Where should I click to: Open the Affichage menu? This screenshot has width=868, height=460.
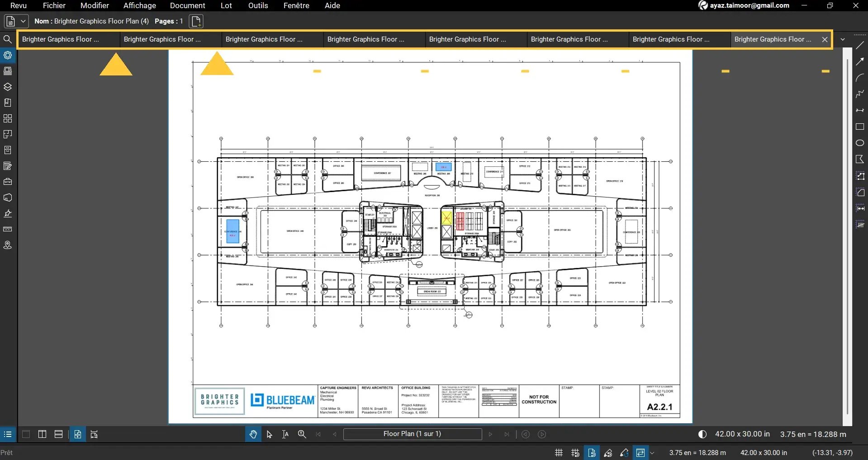tap(139, 5)
